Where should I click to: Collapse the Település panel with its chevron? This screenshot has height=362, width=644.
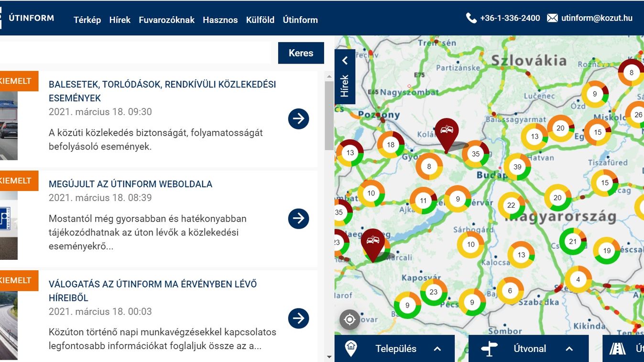click(437, 349)
